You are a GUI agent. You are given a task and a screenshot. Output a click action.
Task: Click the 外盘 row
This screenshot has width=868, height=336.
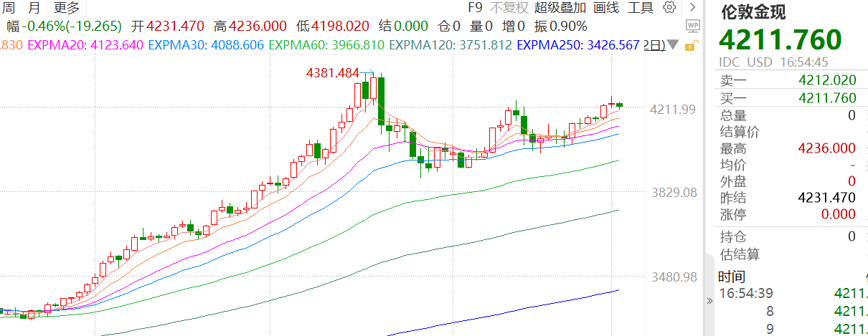(x=788, y=181)
